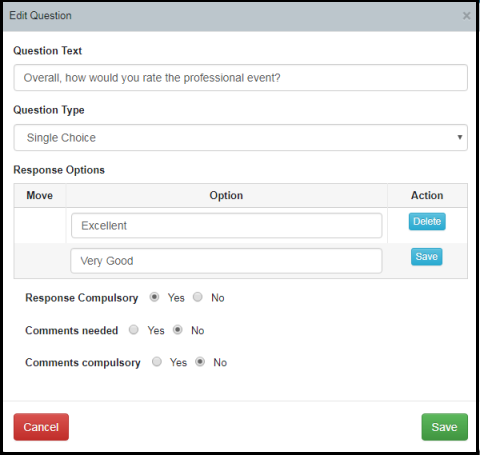This screenshot has height=455, width=480.
Task: Close the Edit Question dialog
Action: coord(466,16)
